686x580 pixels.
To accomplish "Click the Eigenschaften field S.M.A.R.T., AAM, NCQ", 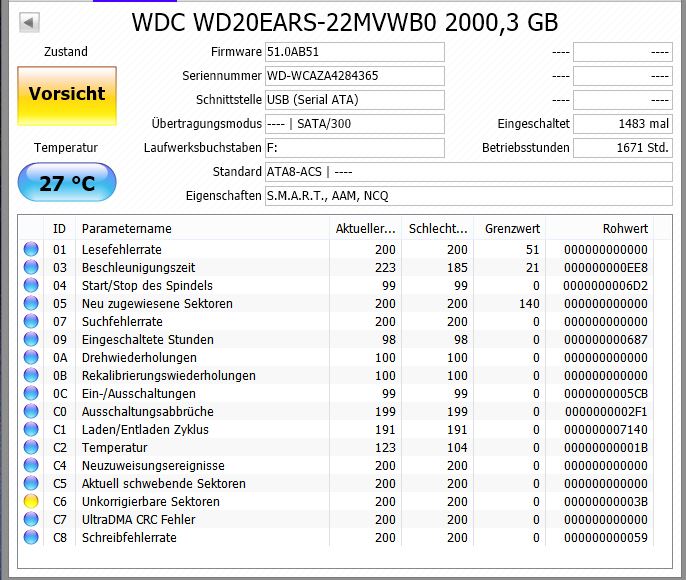I will click(x=469, y=196).
